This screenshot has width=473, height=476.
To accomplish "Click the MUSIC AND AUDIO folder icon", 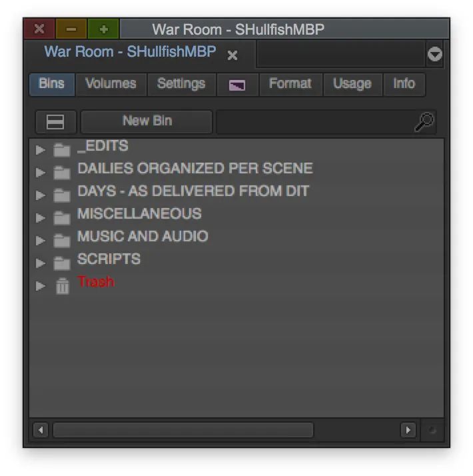I will point(62,241).
